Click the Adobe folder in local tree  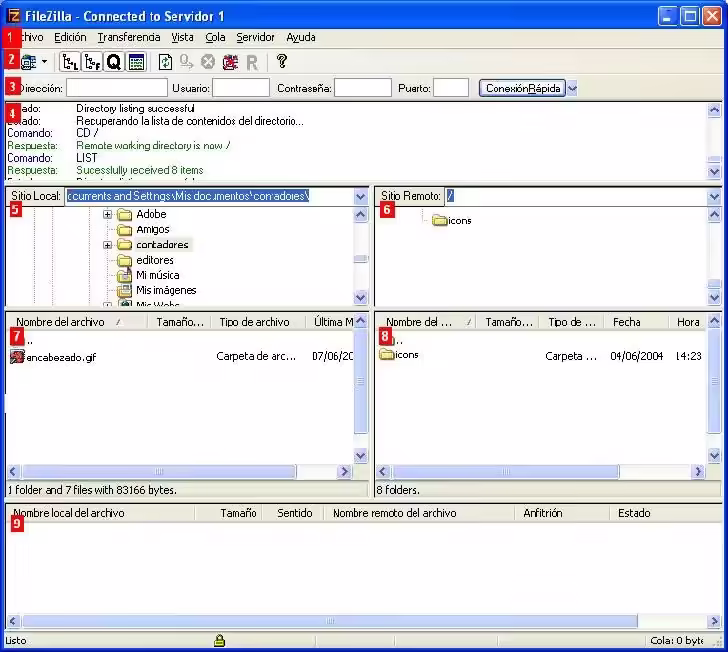point(142,214)
